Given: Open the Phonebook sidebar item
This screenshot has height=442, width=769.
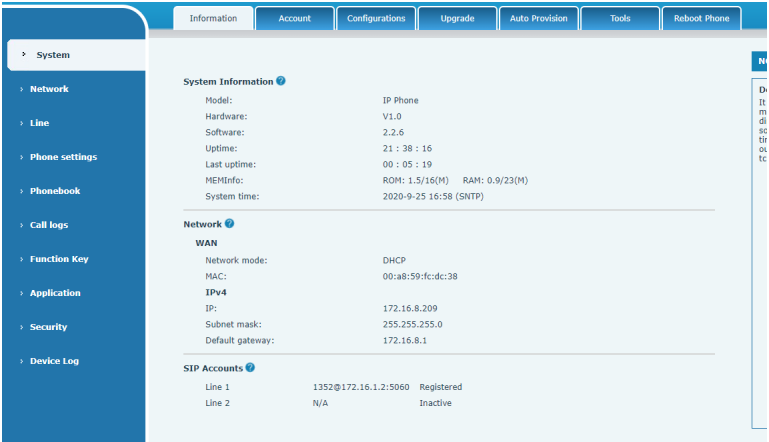Looking at the screenshot, I should [x=55, y=191].
